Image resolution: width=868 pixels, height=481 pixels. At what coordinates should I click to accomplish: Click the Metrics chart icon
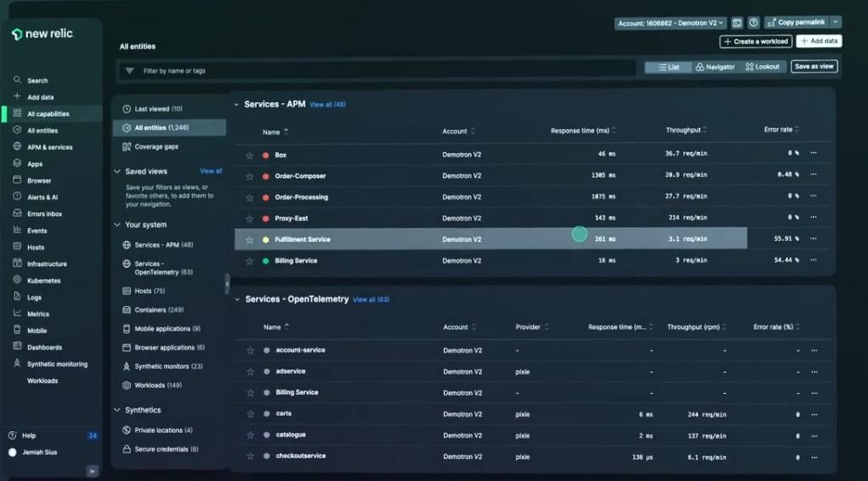click(17, 314)
